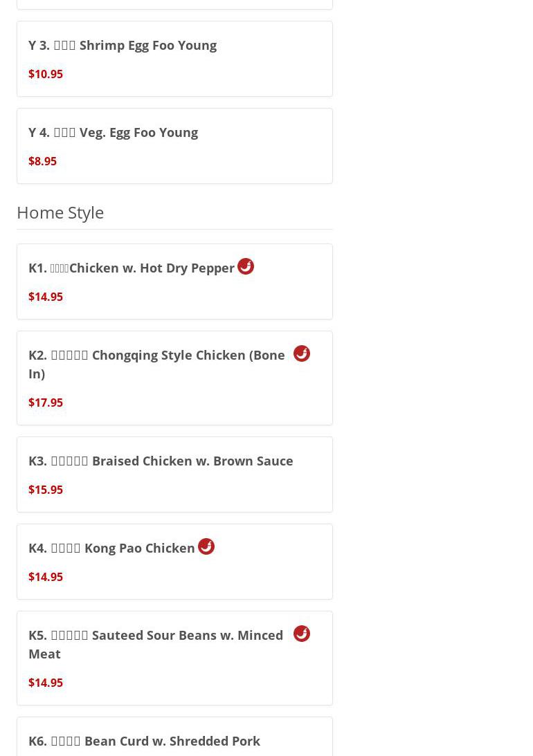Open K1. Chicken w. Hot Dry Pepper
This screenshot has width=533, height=756.
tap(132, 268)
